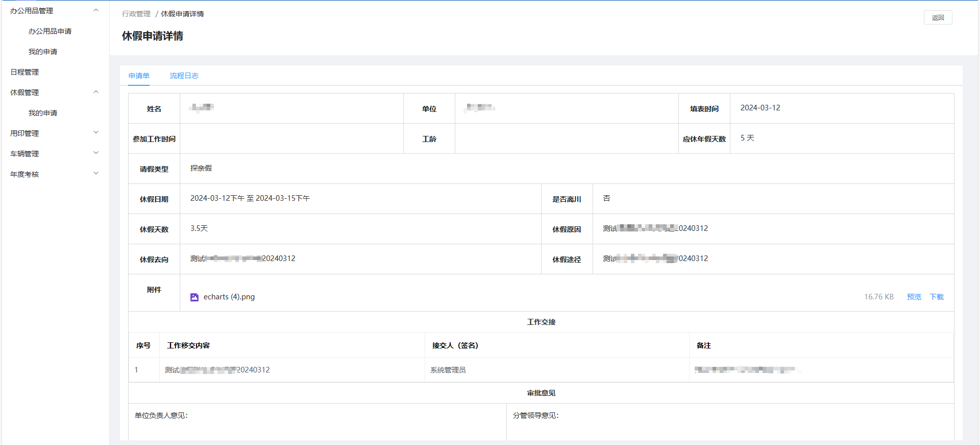Click the handover content in row 1

217,370
